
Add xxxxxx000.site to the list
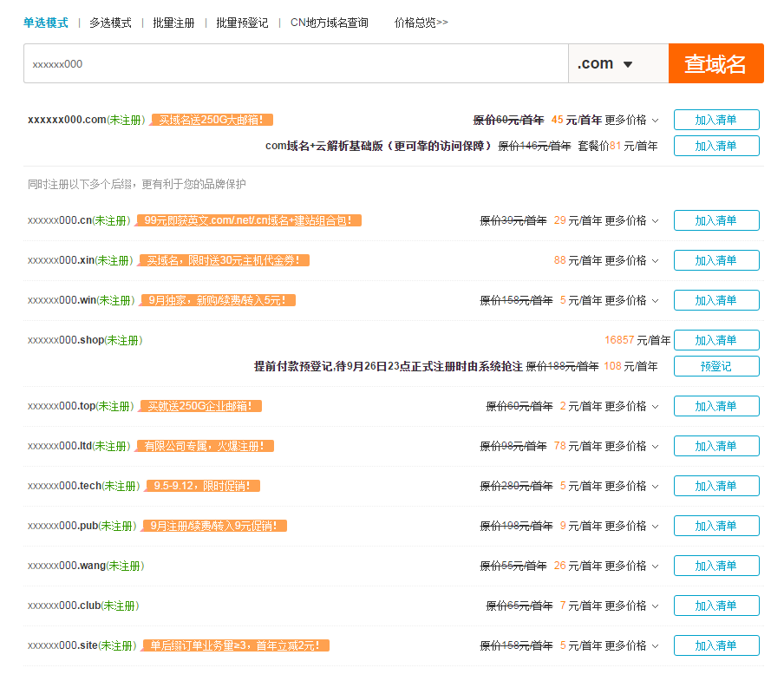coord(715,645)
